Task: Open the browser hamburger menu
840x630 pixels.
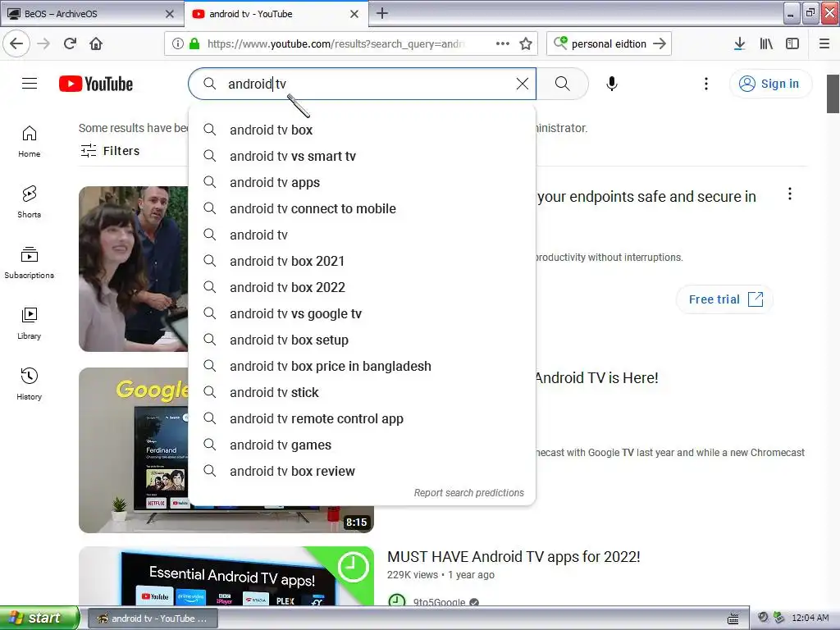Action: (x=824, y=43)
